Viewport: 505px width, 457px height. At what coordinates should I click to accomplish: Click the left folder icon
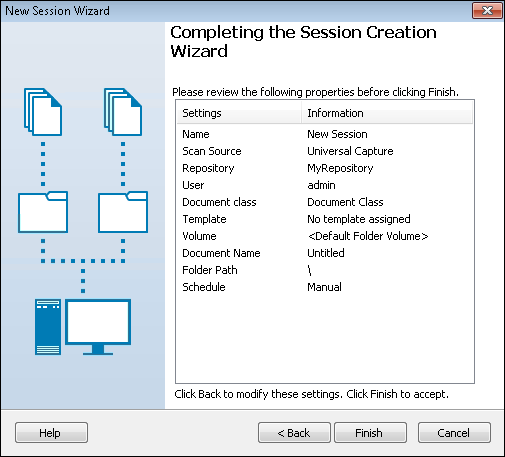coord(43,212)
